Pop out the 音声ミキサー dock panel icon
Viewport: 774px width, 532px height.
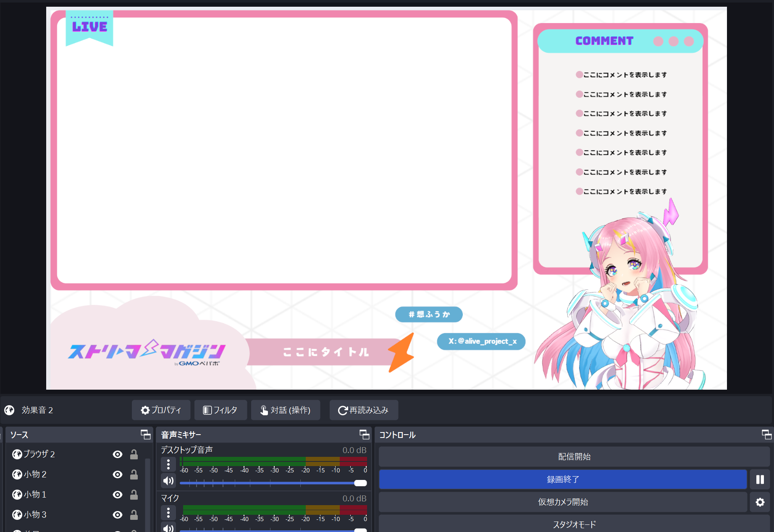(364, 435)
